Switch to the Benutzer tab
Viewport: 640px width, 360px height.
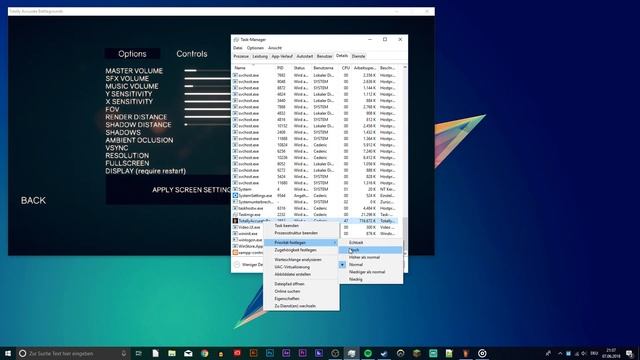324,56
